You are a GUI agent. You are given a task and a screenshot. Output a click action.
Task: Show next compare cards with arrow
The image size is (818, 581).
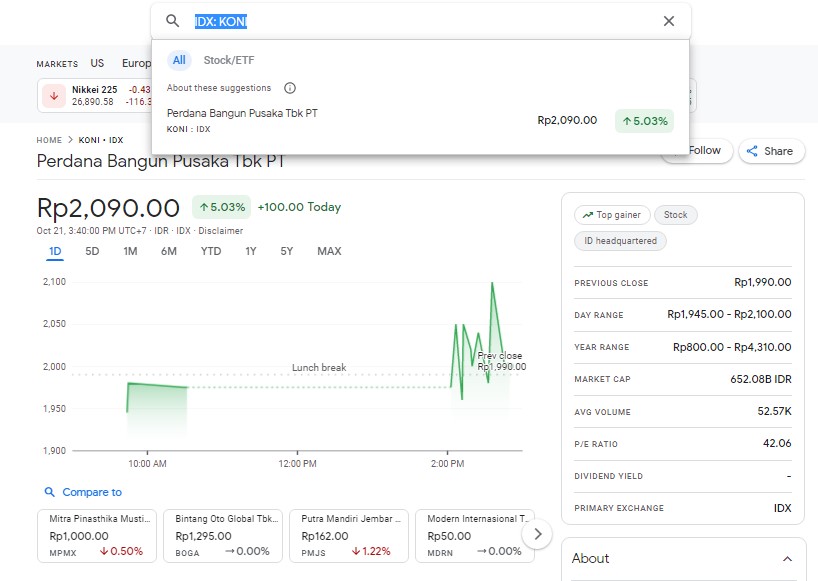click(x=538, y=534)
